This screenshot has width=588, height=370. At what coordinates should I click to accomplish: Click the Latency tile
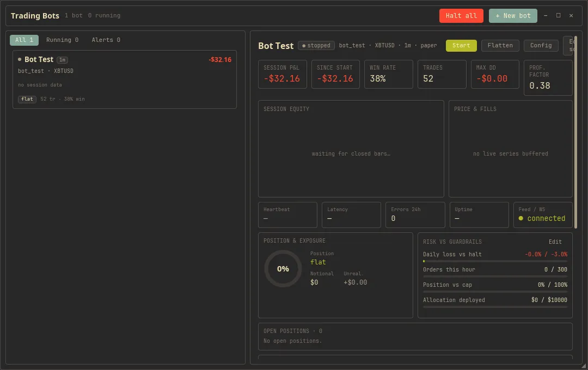(x=351, y=215)
